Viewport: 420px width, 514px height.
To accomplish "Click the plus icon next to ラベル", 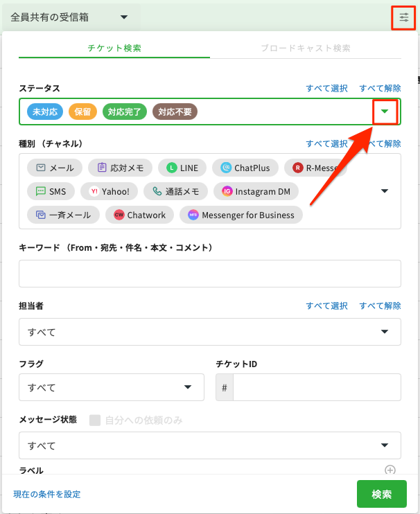I will pyautogui.click(x=390, y=470).
